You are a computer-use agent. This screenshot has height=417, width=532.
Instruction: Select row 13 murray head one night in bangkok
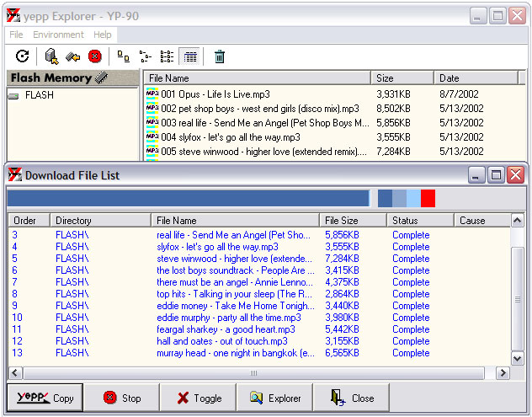(x=259, y=353)
